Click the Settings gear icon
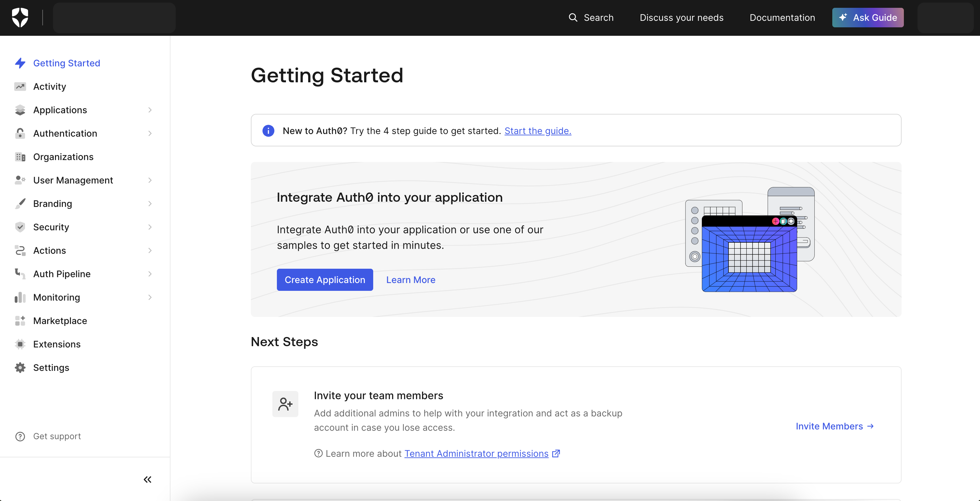Image resolution: width=980 pixels, height=501 pixels. click(x=20, y=368)
